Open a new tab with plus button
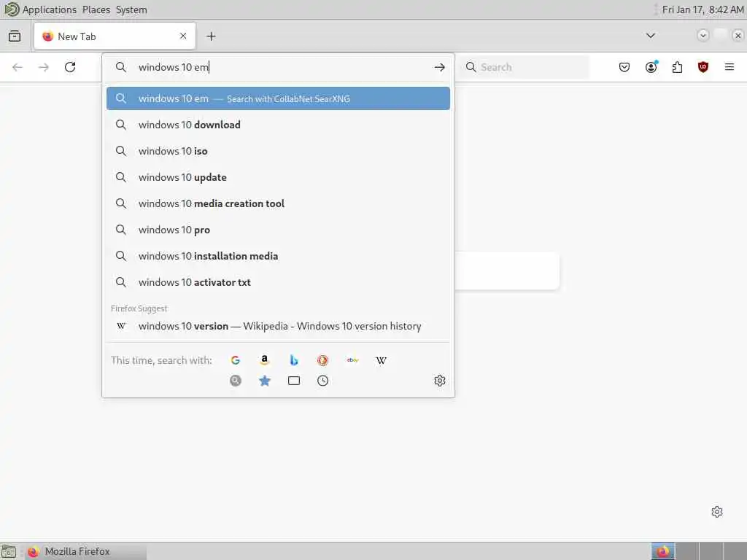 click(x=211, y=36)
